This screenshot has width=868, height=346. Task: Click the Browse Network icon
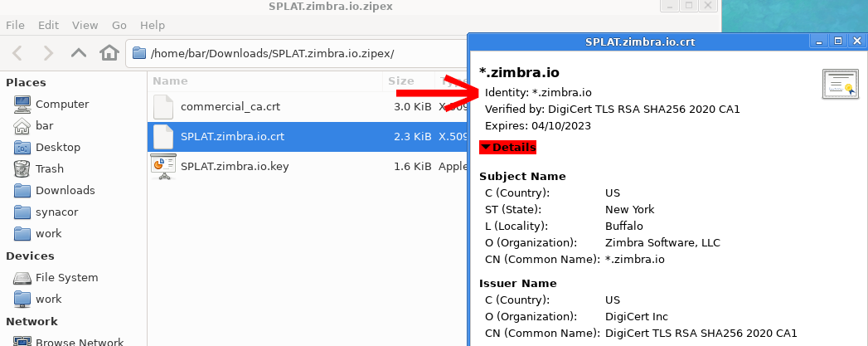pos(22,342)
